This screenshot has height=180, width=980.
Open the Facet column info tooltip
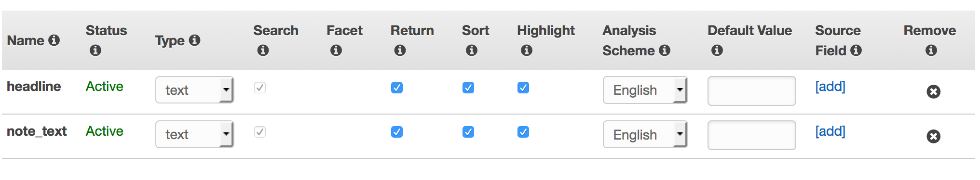336,50
